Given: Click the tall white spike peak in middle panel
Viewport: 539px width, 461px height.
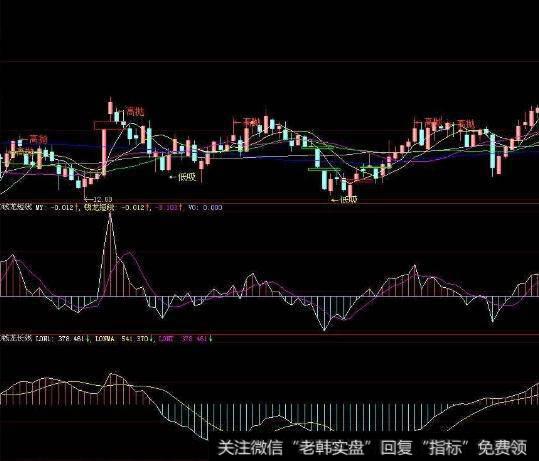Looking at the screenshot, I should (110, 216).
